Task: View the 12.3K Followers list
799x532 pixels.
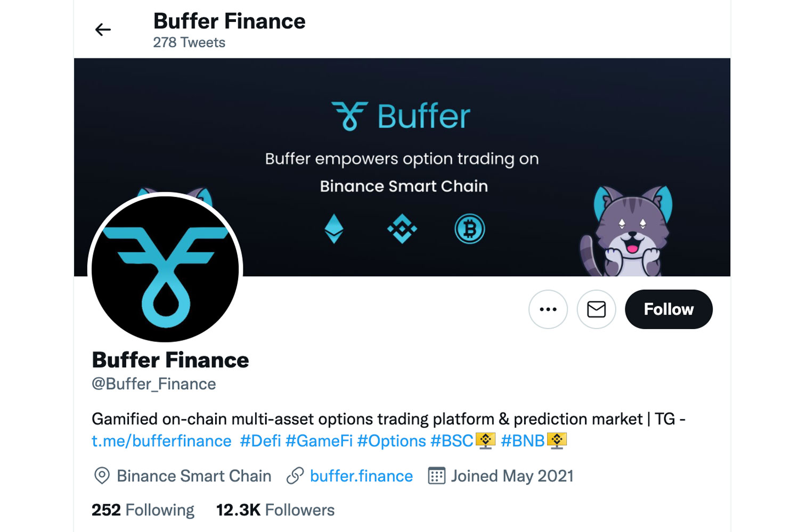Action: [275, 510]
